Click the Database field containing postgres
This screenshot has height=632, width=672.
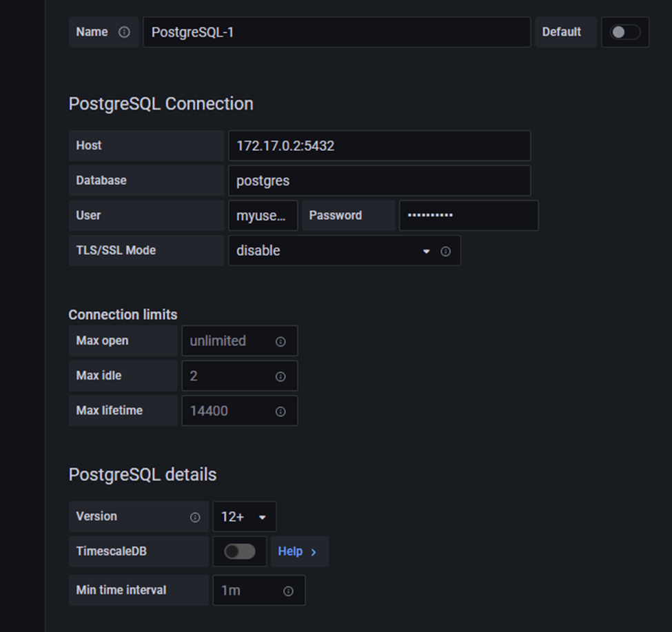coord(379,181)
